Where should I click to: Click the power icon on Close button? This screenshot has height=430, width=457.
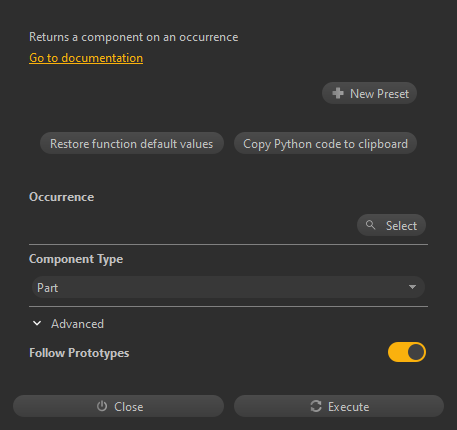pyautogui.click(x=102, y=406)
